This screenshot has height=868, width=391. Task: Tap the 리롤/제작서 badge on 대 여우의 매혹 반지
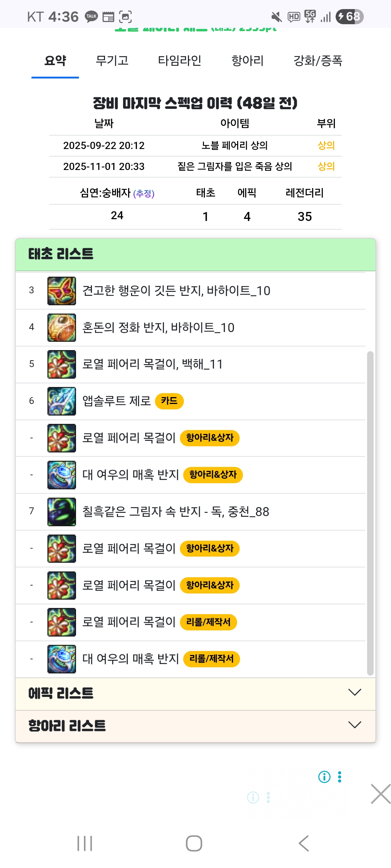tap(211, 659)
